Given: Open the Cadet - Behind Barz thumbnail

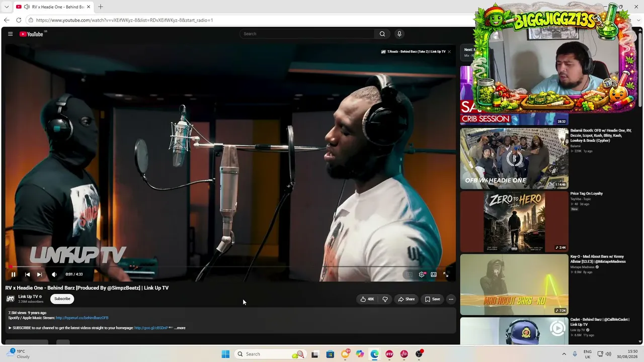Looking at the screenshot, I should [x=514, y=331].
